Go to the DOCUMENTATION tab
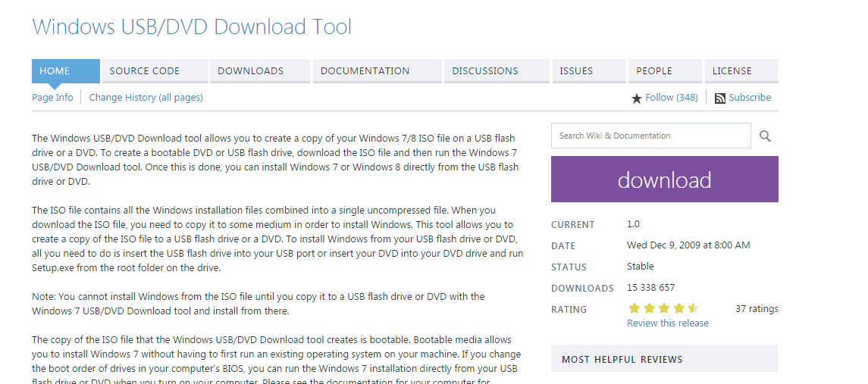Image resolution: width=868 pixels, height=384 pixels. pyautogui.click(x=378, y=71)
